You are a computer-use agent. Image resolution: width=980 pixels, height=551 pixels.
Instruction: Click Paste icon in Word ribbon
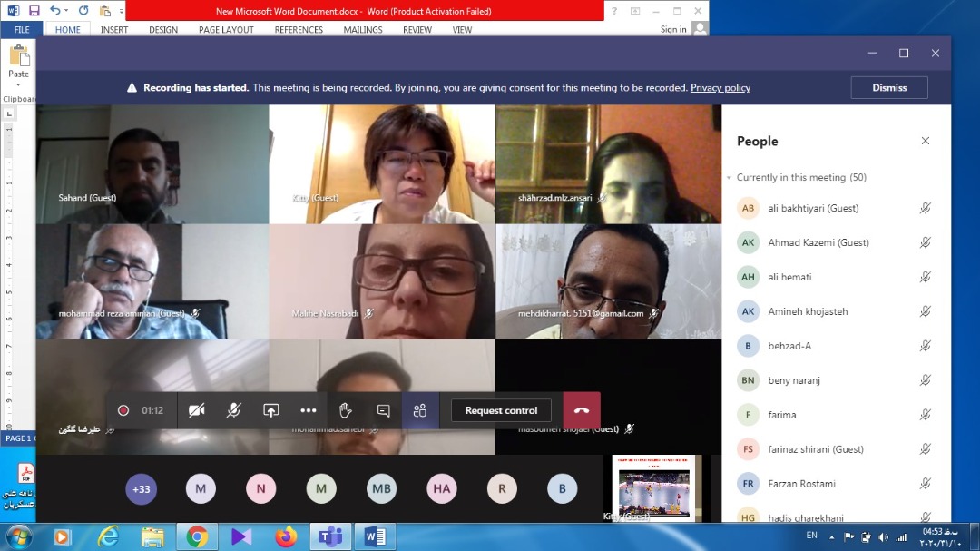coord(19,56)
